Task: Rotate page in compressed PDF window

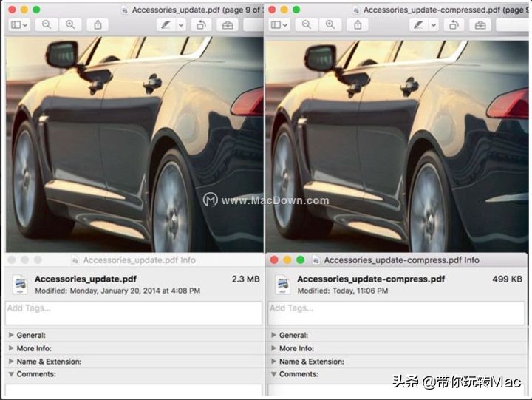Action: (x=454, y=25)
